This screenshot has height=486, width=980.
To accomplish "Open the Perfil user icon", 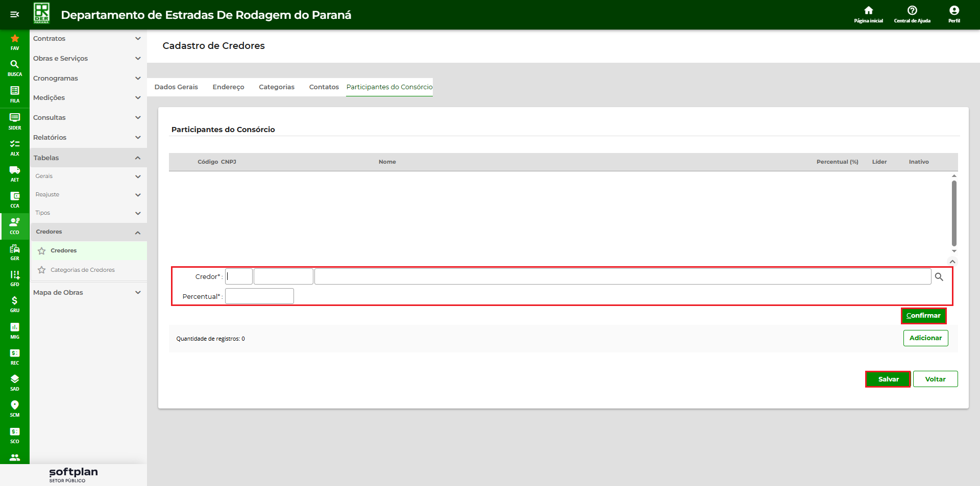I will click(954, 11).
